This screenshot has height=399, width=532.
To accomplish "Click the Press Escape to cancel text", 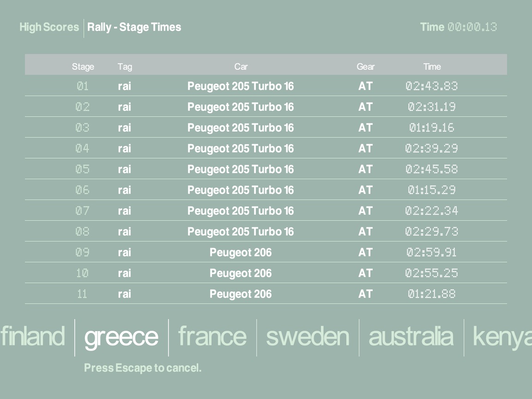I will pos(143,368).
